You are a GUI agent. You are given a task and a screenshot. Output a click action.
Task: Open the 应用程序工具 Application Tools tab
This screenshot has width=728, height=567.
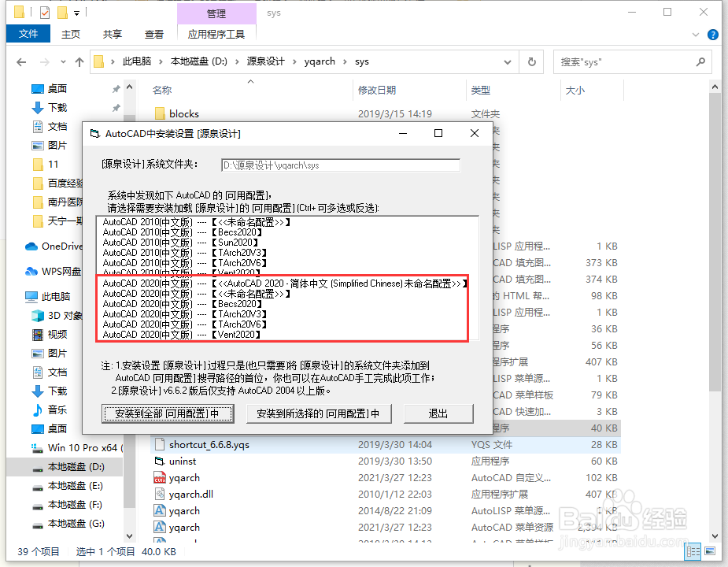pos(216,34)
